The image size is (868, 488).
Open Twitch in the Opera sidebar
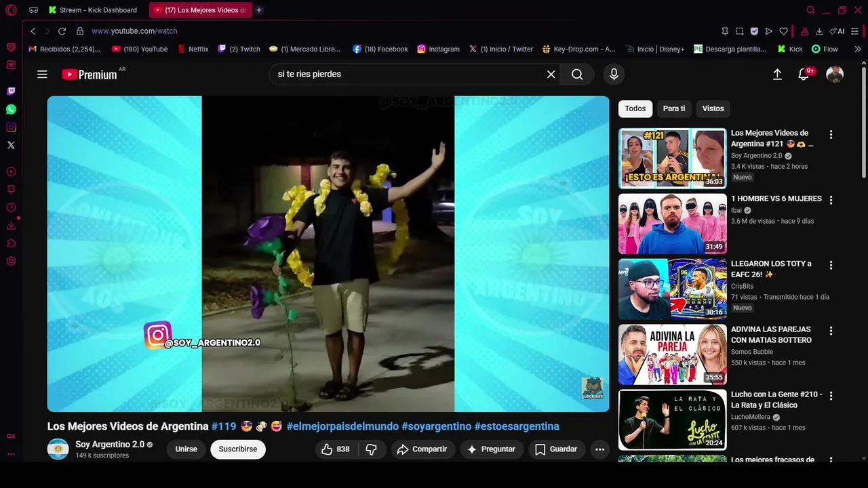point(11,91)
